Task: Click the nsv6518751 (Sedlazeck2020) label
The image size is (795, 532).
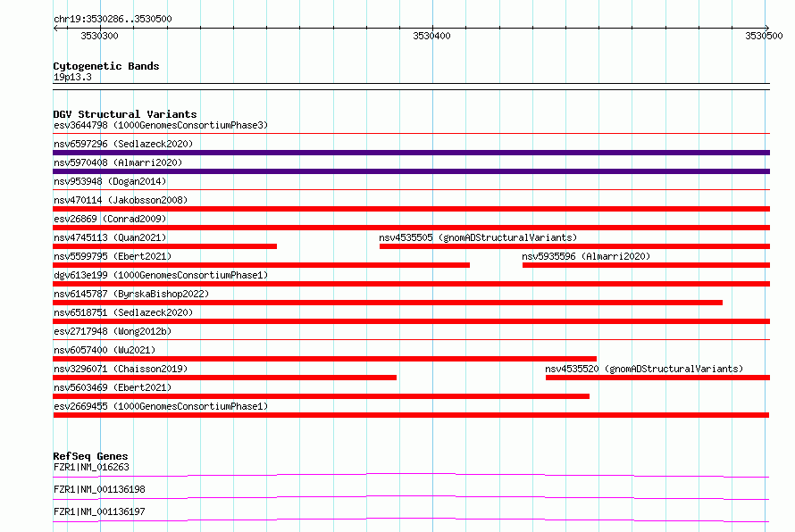Action: tap(123, 312)
